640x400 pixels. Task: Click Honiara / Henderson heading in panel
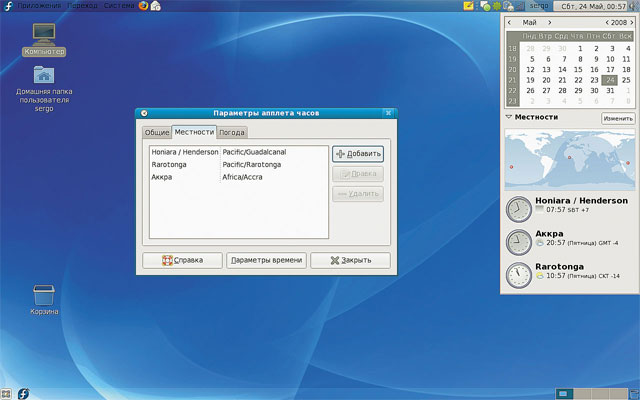click(581, 200)
